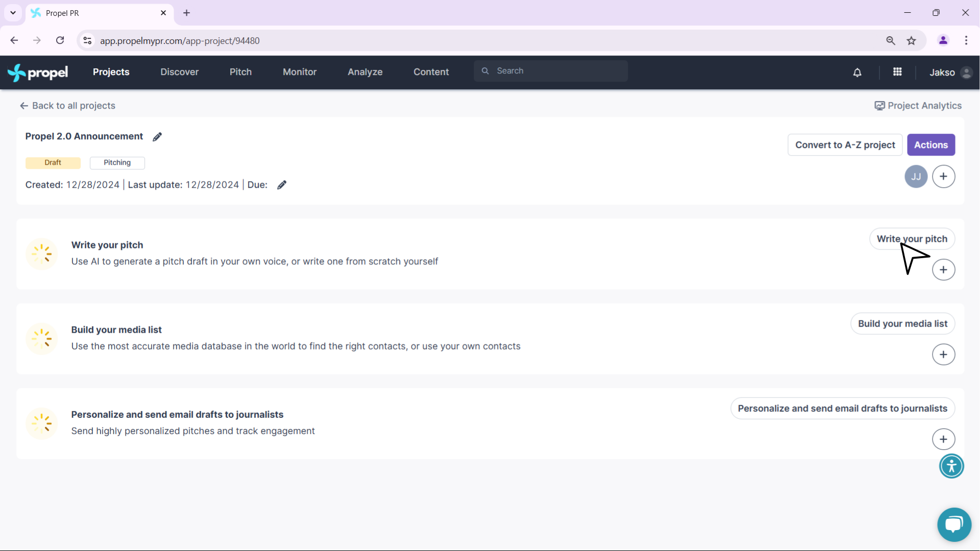The height and width of the screenshot is (551, 980).
Task: Open the accessibility widget
Action: coord(952,466)
